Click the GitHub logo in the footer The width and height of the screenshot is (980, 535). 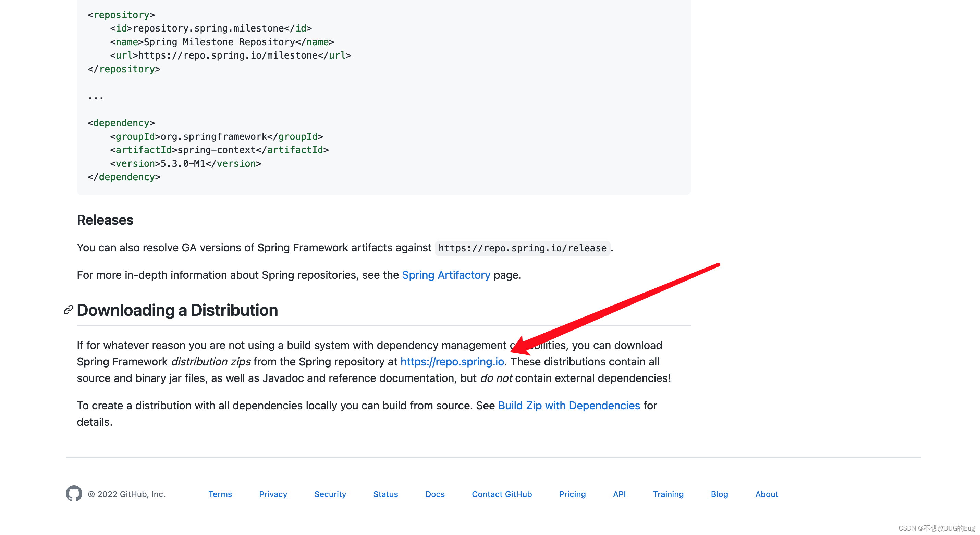click(x=74, y=494)
